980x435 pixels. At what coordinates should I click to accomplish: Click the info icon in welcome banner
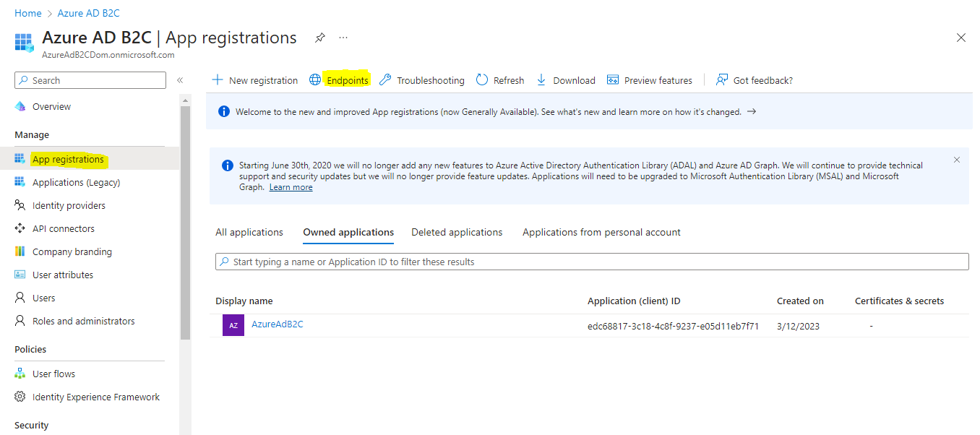coord(224,112)
